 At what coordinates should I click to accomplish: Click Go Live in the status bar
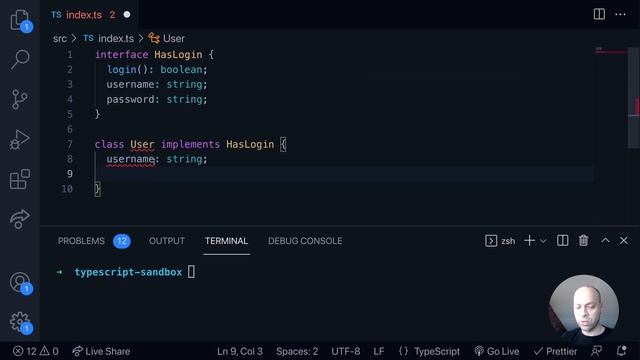click(x=497, y=351)
